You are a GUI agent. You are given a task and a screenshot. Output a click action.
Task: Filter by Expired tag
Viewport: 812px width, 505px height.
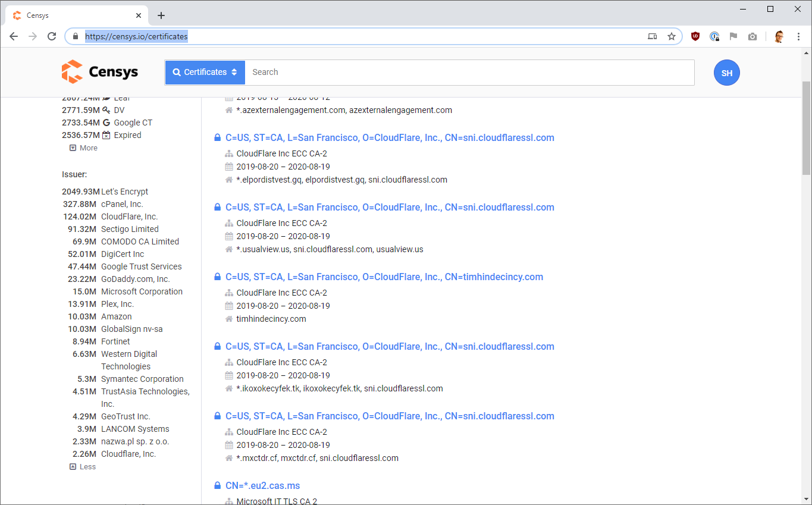[127, 135]
